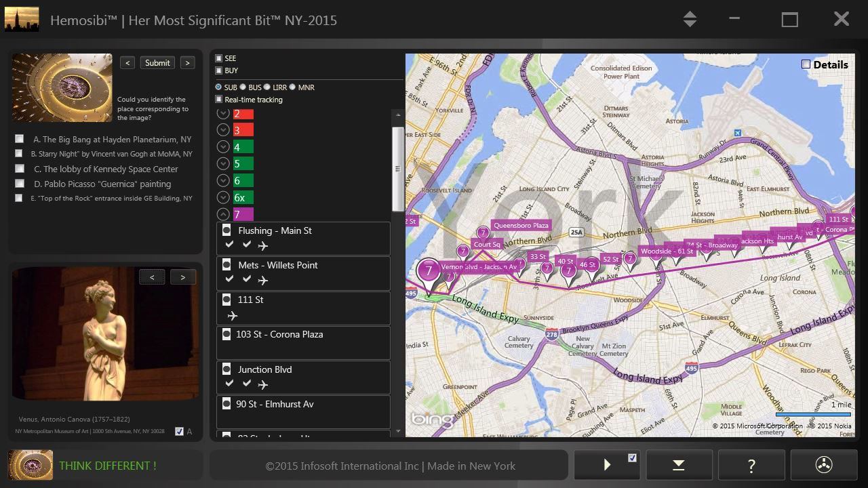Image resolution: width=868 pixels, height=488 pixels.
Task: Check answer B, Starry Night at MoMA
Action: pyautogui.click(x=19, y=154)
